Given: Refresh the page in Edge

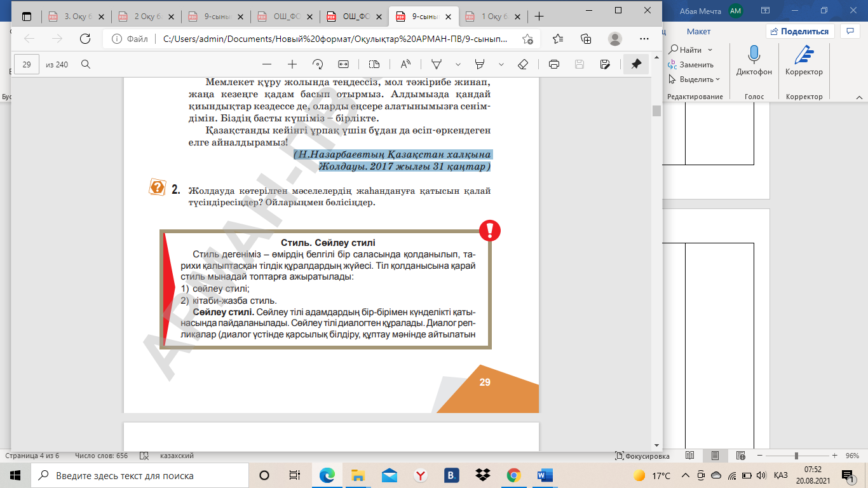Looking at the screenshot, I should point(85,39).
